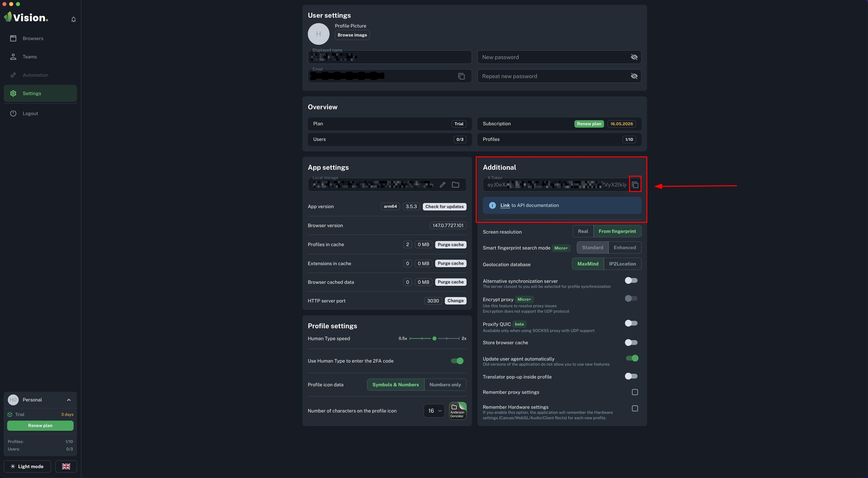Click the profile picture avatar H
The width and height of the screenshot is (868, 478).
tap(318, 34)
